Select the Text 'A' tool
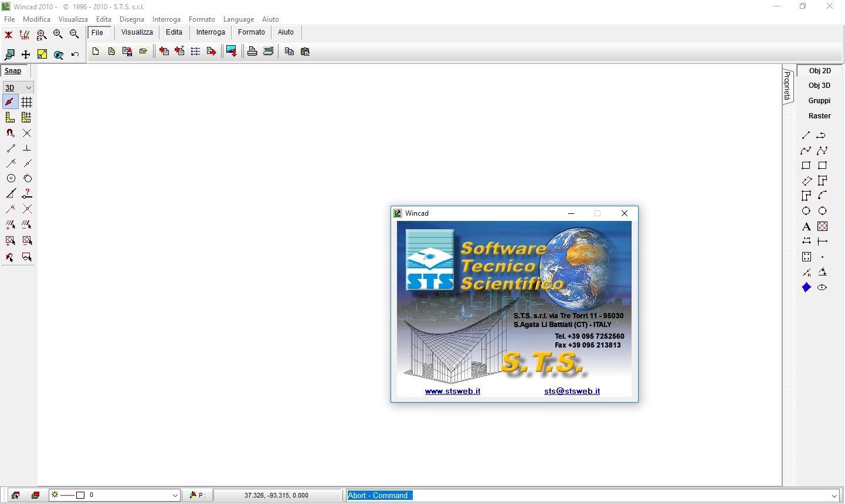The image size is (845, 504). (x=806, y=226)
